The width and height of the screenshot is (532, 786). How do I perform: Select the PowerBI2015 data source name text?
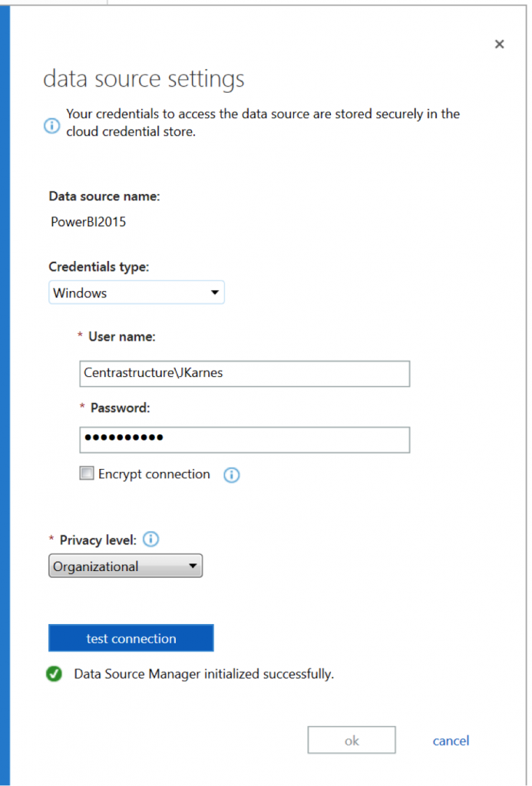tap(87, 223)
